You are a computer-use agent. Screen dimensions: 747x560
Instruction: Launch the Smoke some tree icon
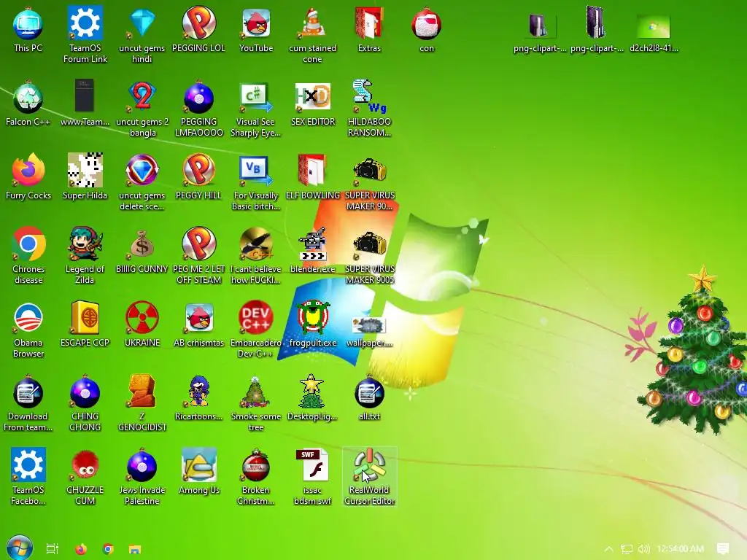click(x=256, y=392)
